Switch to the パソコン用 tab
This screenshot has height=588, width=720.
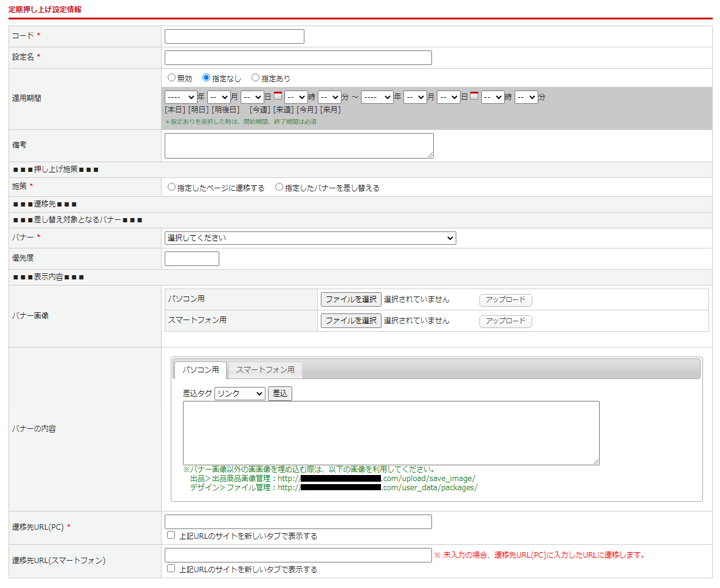(x=201, y=369)
